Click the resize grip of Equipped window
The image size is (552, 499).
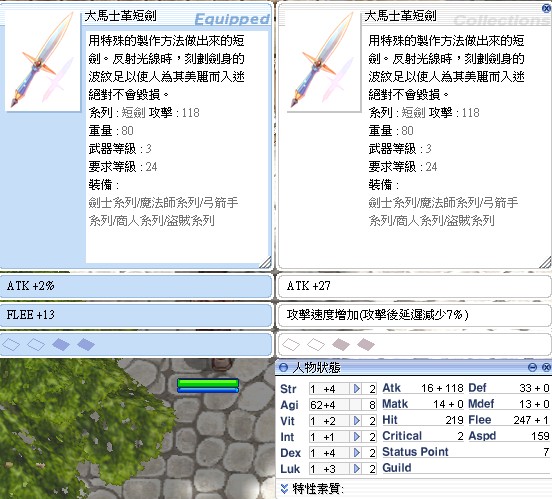pos(265,262)
